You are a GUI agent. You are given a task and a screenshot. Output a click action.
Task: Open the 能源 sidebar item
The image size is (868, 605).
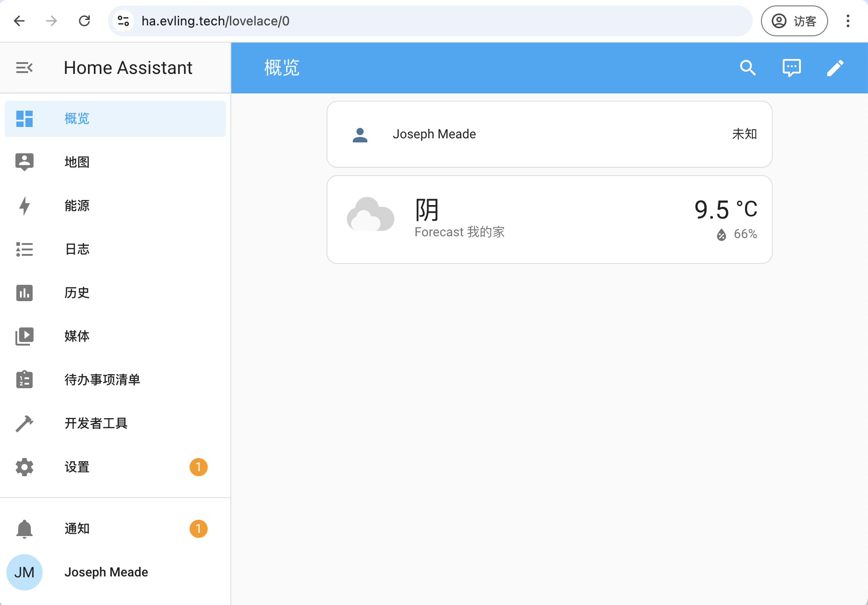click(115, 205)
